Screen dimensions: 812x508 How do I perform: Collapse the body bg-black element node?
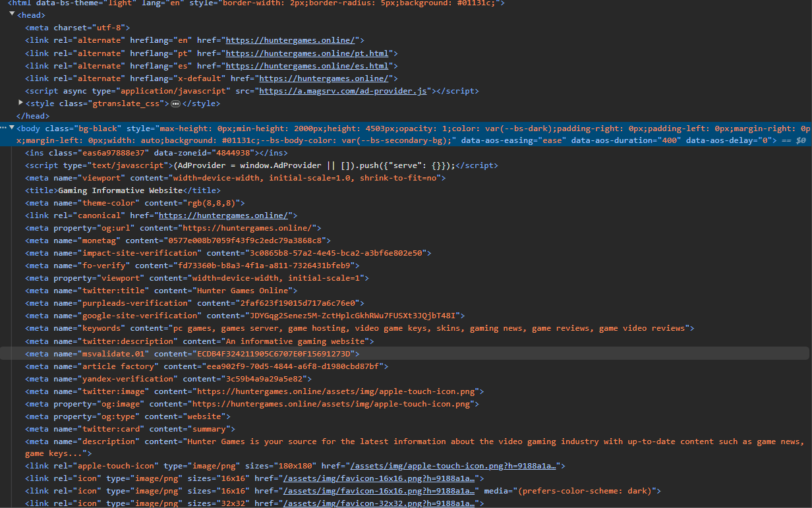(12, 128)
